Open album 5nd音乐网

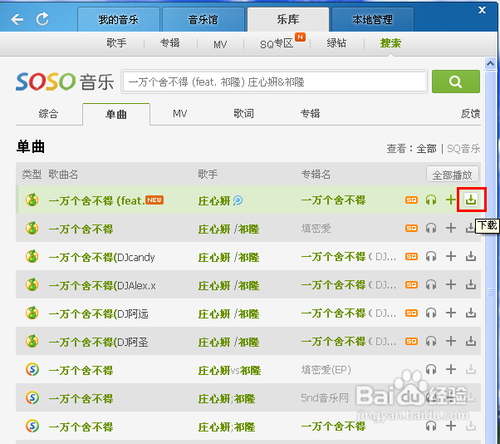pos(325,398)
